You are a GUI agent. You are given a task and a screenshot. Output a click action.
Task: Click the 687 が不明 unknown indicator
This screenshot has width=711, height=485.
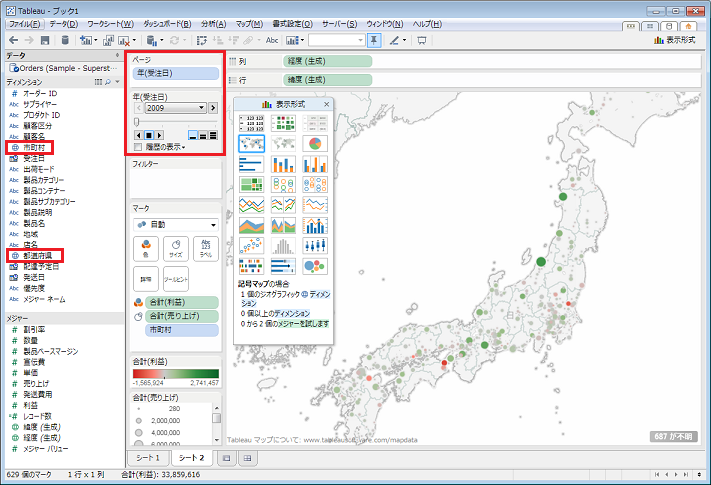pos(673,436)
